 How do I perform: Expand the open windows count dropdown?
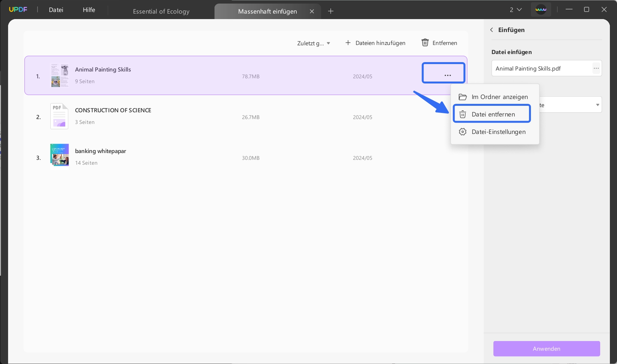[516, 10]
